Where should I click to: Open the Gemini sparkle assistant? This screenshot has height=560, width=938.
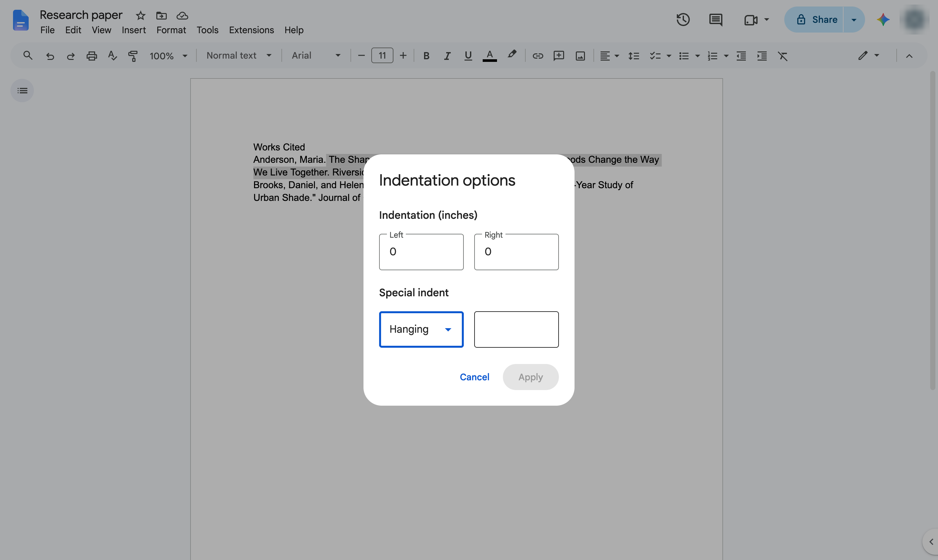(x=883, y=20)
